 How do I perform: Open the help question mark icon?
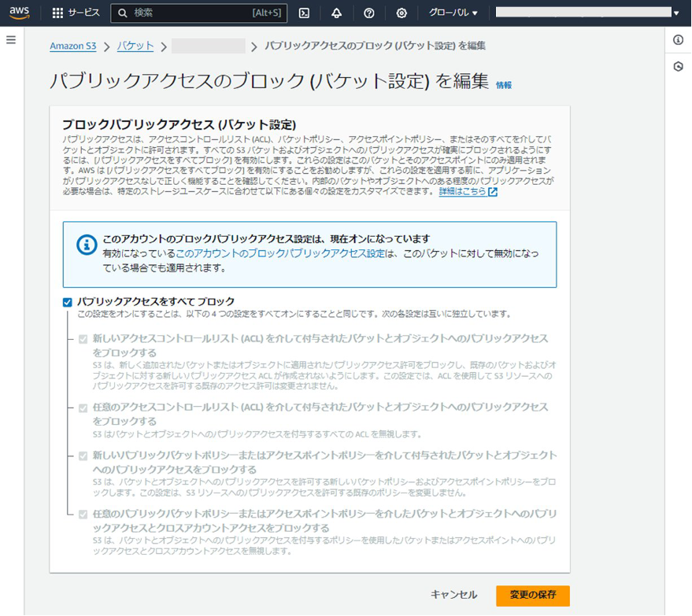[369, 13]
